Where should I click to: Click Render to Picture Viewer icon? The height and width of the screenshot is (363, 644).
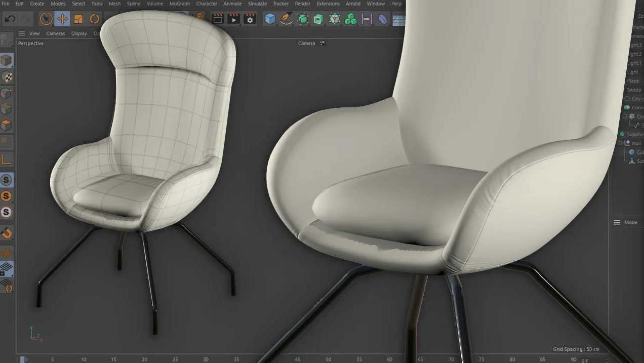(233, 19)
